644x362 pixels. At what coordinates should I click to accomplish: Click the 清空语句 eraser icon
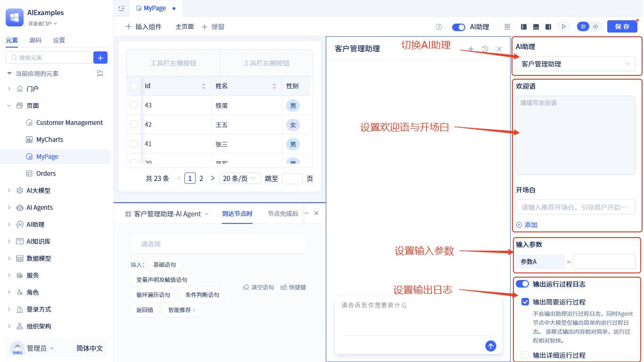point(246,287)
